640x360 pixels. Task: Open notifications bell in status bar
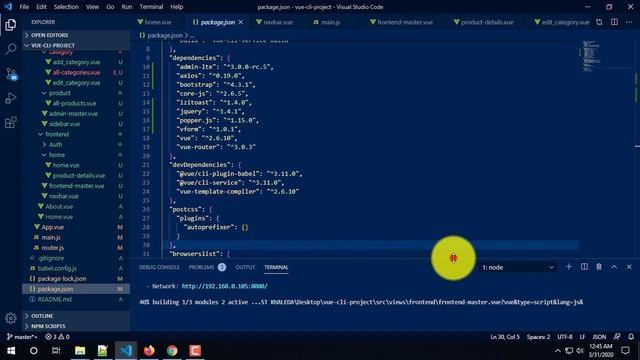pyautogui.click(x=631, y=337)
